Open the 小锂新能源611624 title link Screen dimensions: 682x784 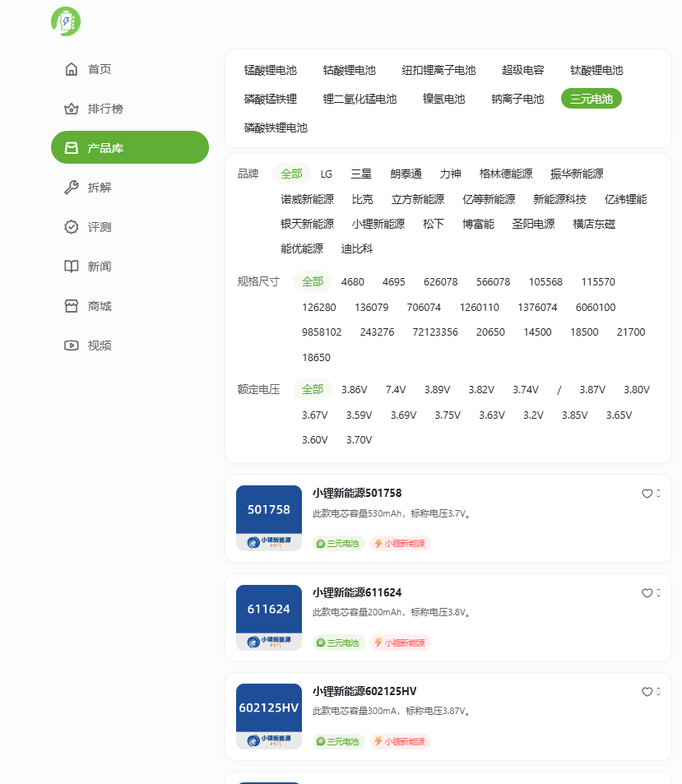pos(357,593)
